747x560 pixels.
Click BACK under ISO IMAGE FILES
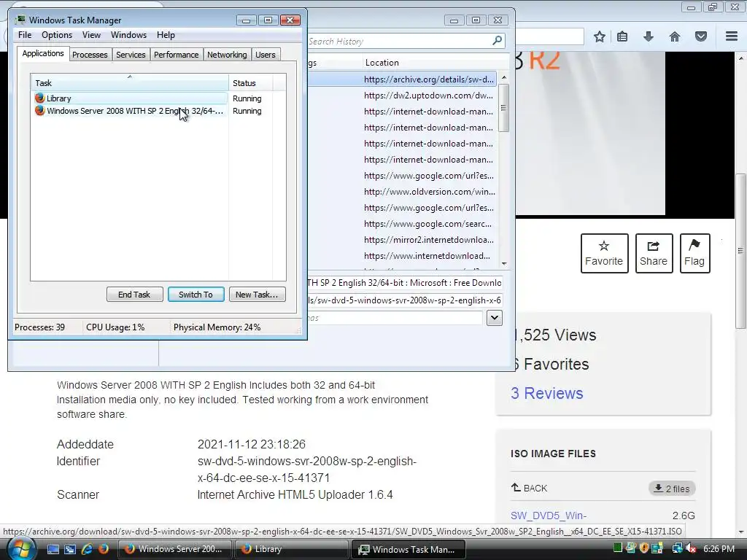pyautogui.click(x=529, y=488)
